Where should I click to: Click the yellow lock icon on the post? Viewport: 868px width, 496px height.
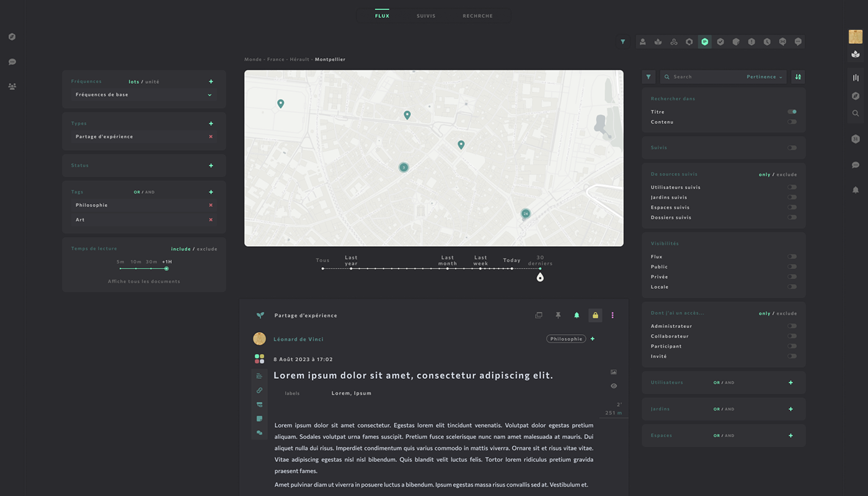pyautogui.click(x=595, y=316)
